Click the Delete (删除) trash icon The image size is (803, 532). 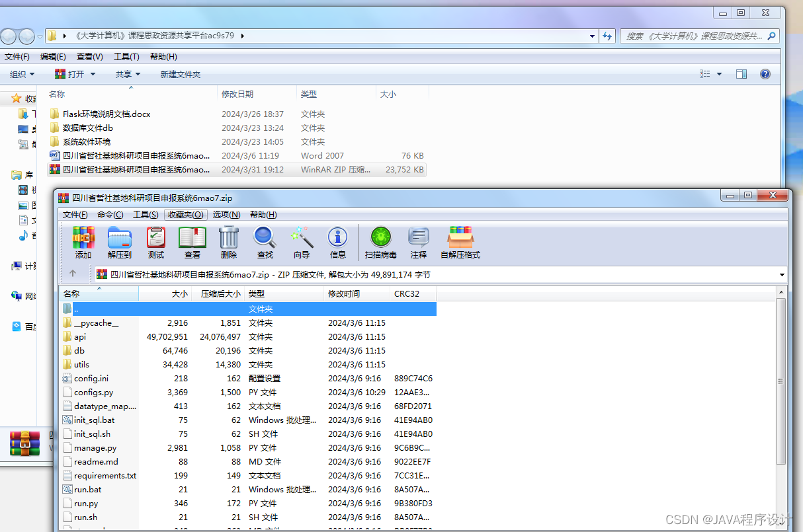point(229,243)
